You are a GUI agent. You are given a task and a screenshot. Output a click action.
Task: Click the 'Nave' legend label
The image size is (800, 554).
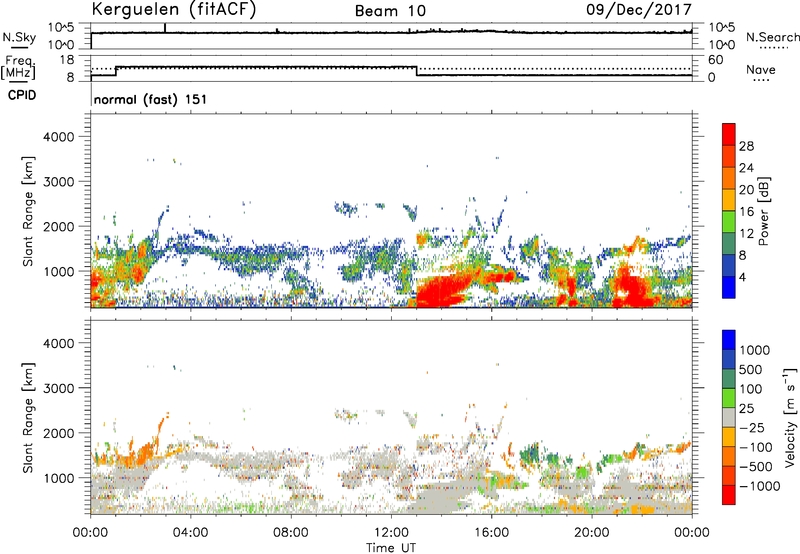[x=761, y=69]
